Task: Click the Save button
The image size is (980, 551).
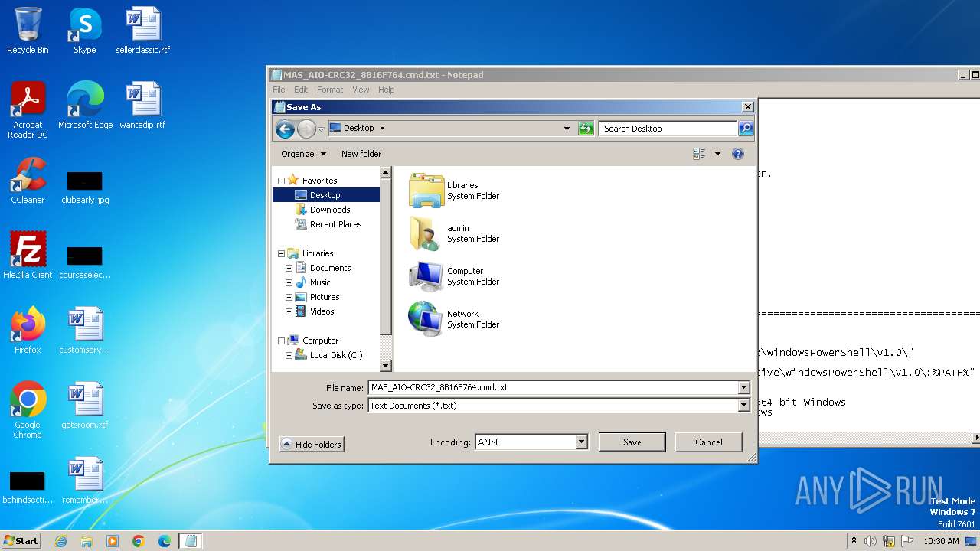Action: [632, 442]
